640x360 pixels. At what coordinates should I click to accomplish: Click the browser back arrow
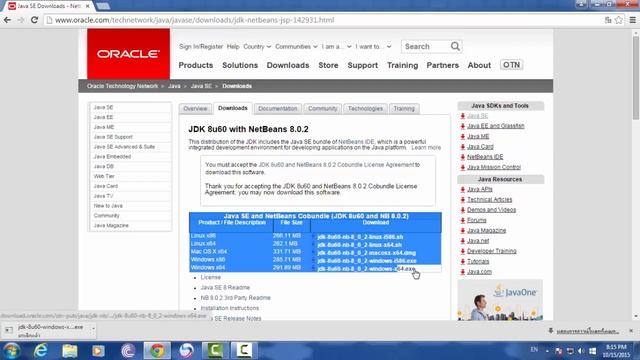[7, 20]
